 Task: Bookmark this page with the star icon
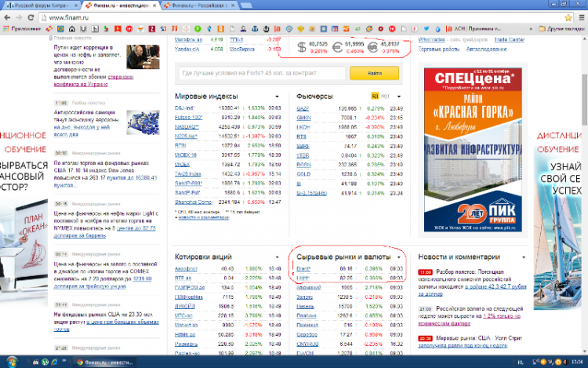(x=568, y=17)
